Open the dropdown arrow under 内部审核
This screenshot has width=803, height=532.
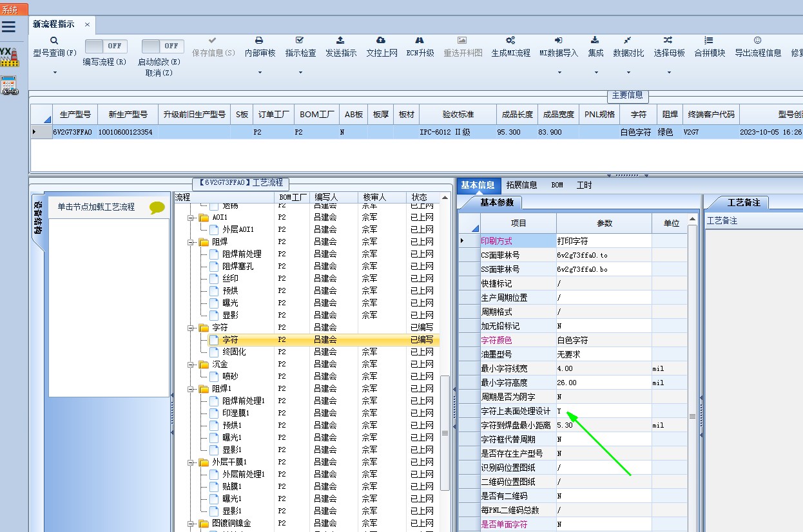pyautogui.click(x=260, y=73)
